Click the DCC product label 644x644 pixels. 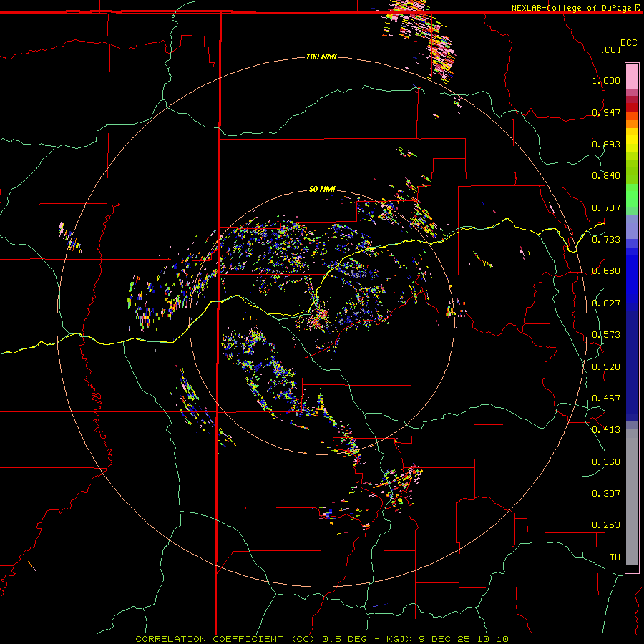click(628, 43)
